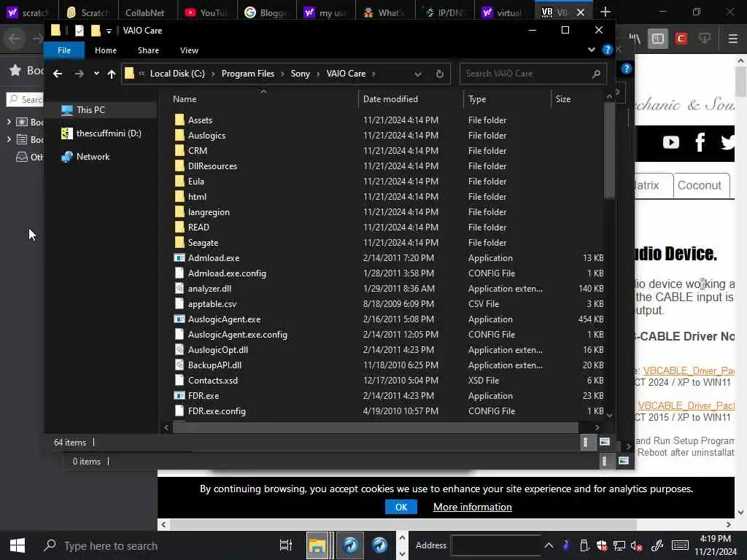Show hidden system tray icons
Screen dimensions: 747x560
pyautogui.click(x=549, y=545)
